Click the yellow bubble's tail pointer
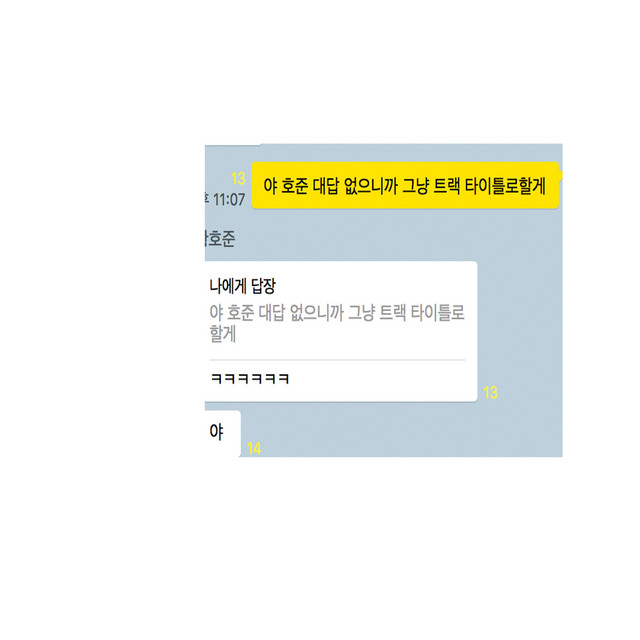This screenshot has width=640, height=640. coord(560,176)
